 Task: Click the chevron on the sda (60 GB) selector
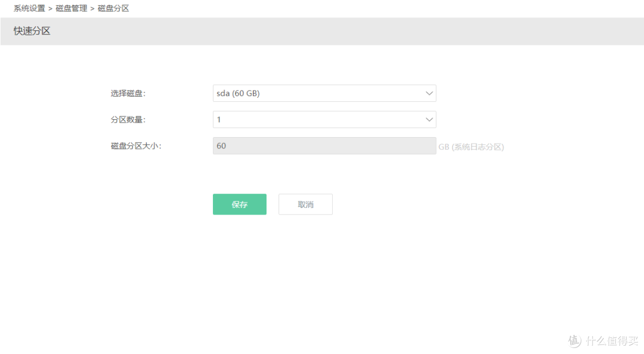click(x=429, y=93)
